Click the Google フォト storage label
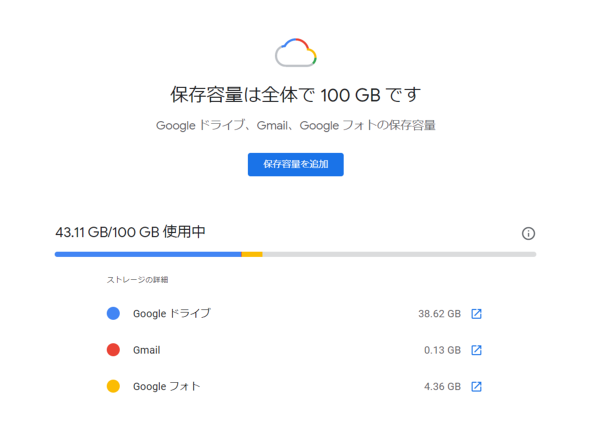Screen dimensions: 590x428 pos(167,386)
